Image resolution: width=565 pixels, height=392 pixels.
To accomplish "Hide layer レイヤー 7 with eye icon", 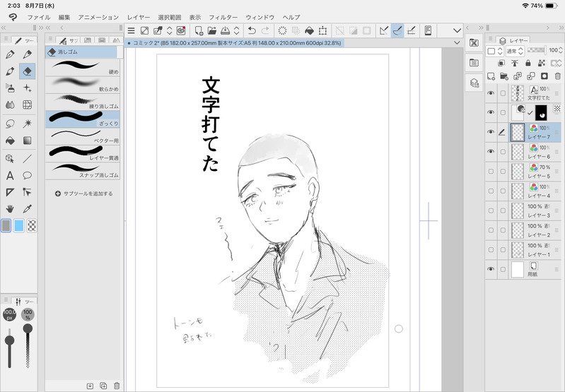I will [491, 132].
